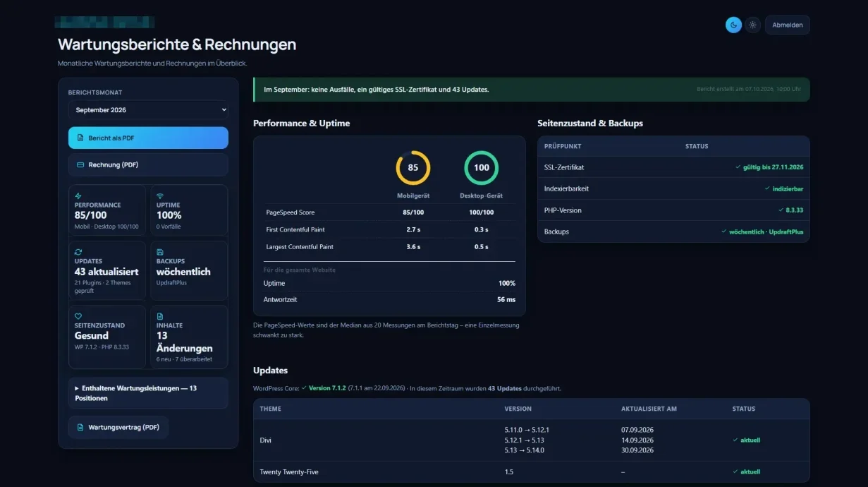Click the checkmark beside wöchentlich · UpdraftPlus

[723, 232]
